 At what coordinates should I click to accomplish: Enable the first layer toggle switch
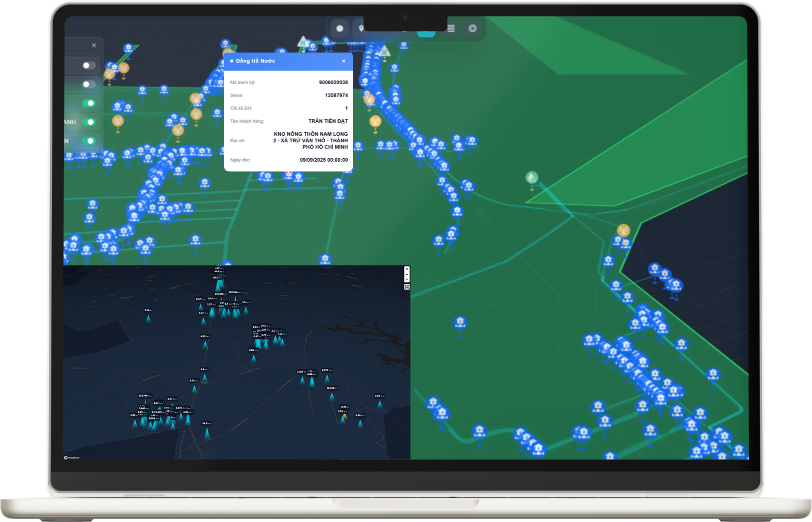tap(88, 66)
